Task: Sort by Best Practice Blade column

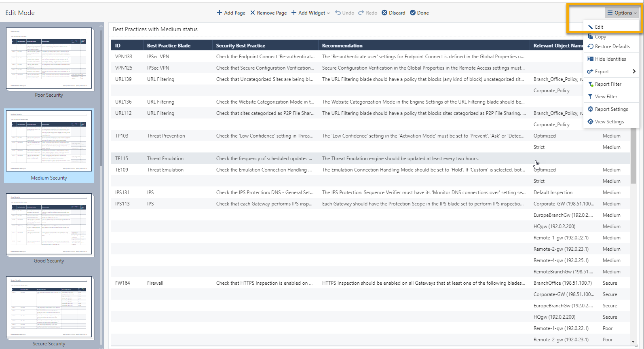Action: coord(169,46)
